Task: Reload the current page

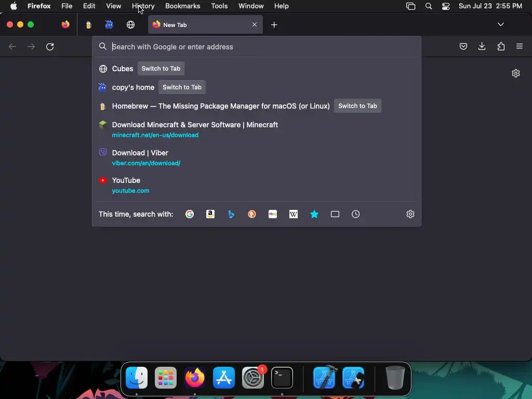Action: click(x=50, y=46)
